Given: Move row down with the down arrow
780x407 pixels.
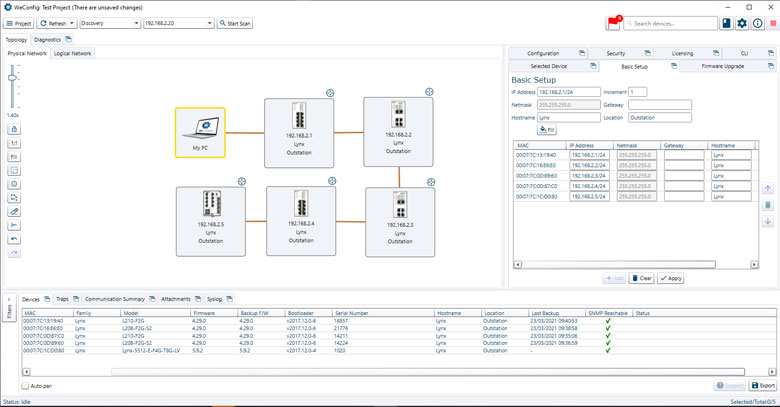Looking at the screenshot, I should point(768,221).
